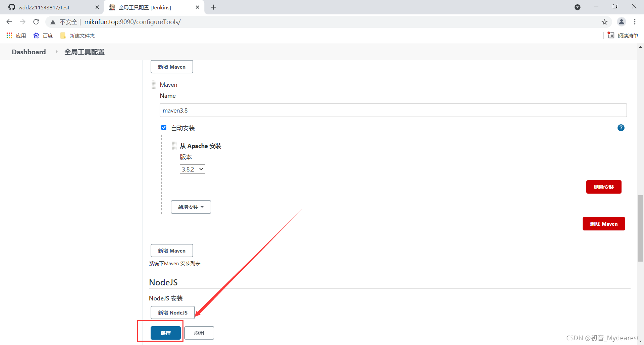Grab the Maven entry drag handle
The width and height of the screenshot is (644, 345).
(154, 85)
